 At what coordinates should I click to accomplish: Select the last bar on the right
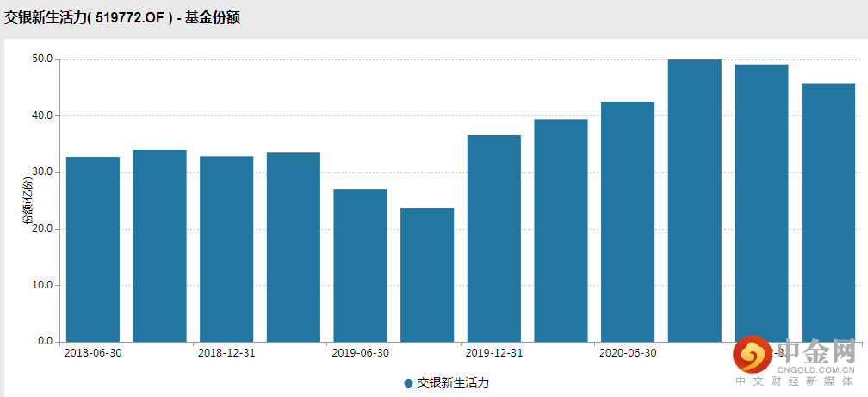(x=828, y=212)
